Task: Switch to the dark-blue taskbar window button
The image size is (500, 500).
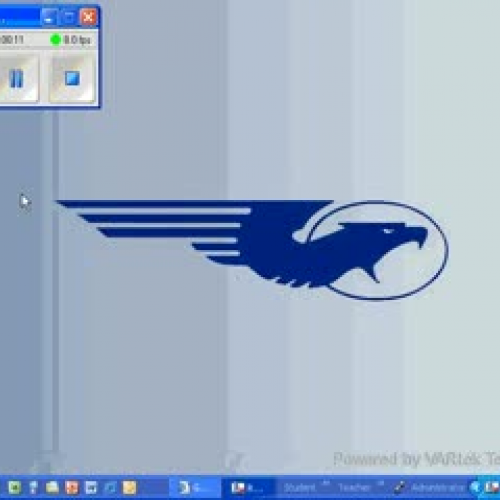Action: tap(249, 488)
